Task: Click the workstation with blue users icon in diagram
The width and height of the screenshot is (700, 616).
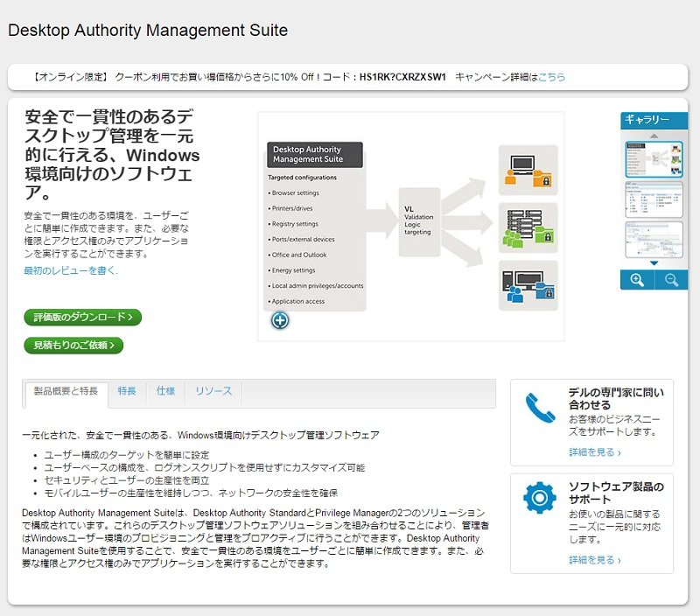Action: [528, 285]
